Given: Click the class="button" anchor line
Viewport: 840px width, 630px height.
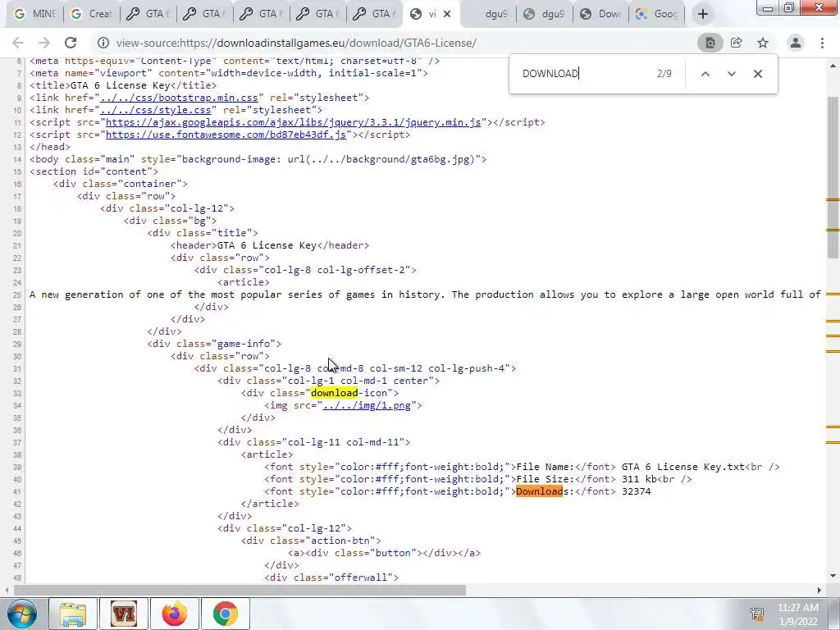Looking at the screenshot, I should [384, 553].
